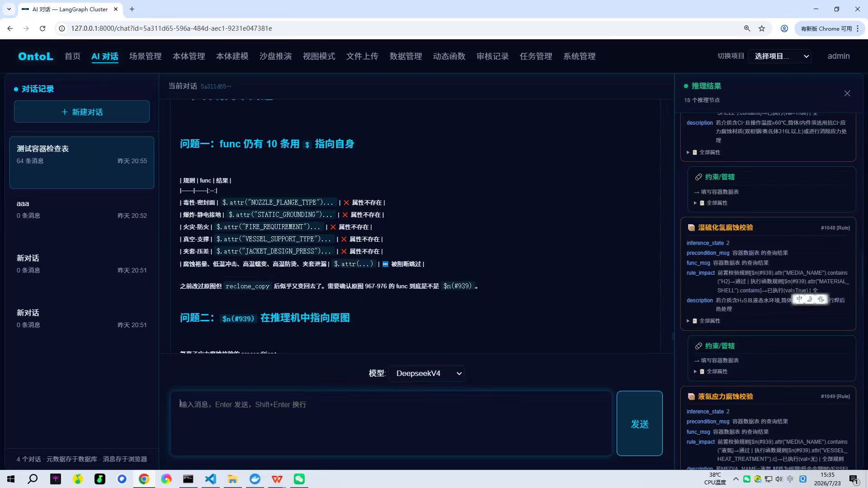The image size is (868, 488).
Task: Click the box icon beside 液氨应力腐蚀校验
Action: (x=691, y=397)
